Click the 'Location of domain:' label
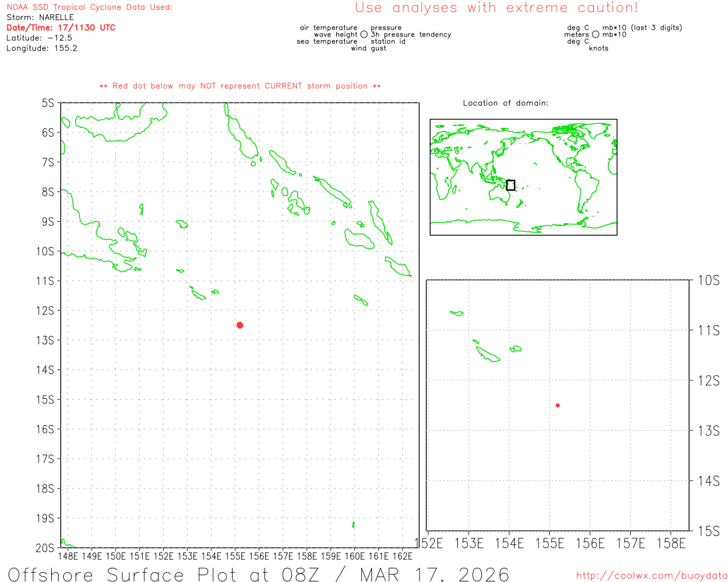This screenshot has width=728, height=582. click(x=506, y=103)
